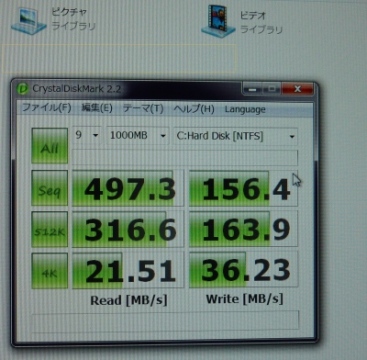
Task: Run all benchmarks with the All button
Action: (50, 146)
